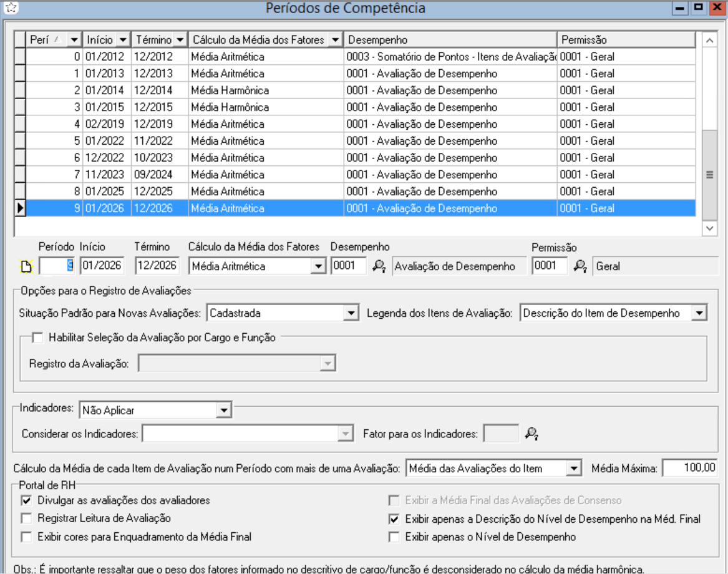Check Registrar Leitura de Avaliação
Image resolution: width=728 pixels, height=574 pixels.
point(26,518)
